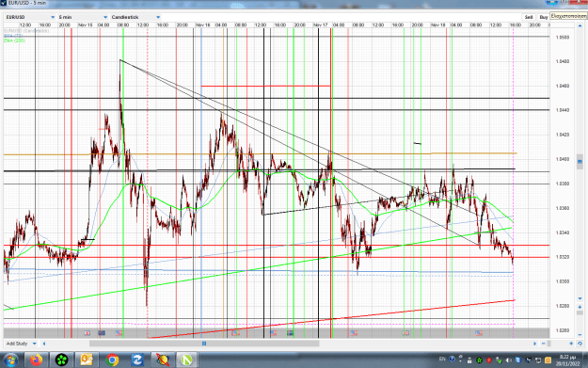Zoom out horizontally with minus icon
This screenshot has width=588, height=368.
coord(544,344)
